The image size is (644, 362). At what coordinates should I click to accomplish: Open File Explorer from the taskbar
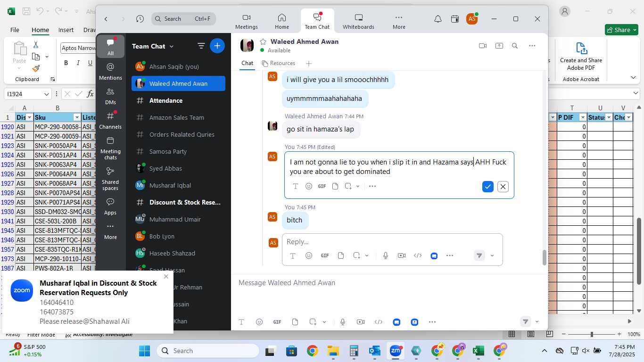(333, 351)
